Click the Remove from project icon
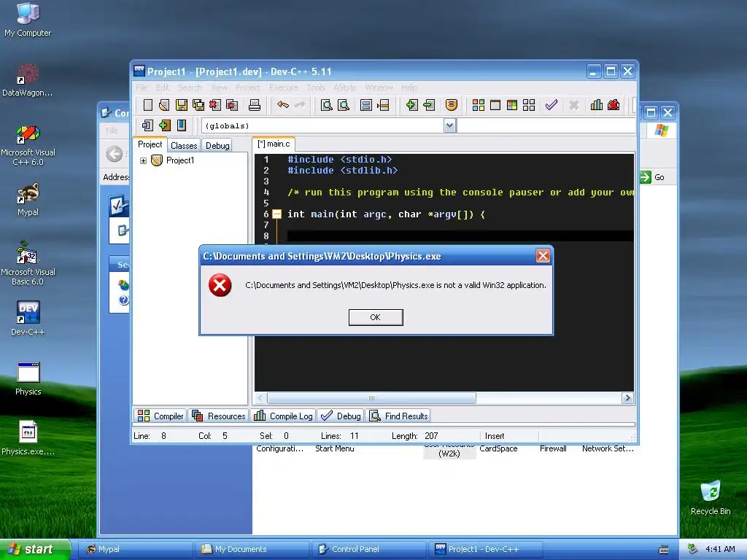747x560 pixels. [429, 105]
